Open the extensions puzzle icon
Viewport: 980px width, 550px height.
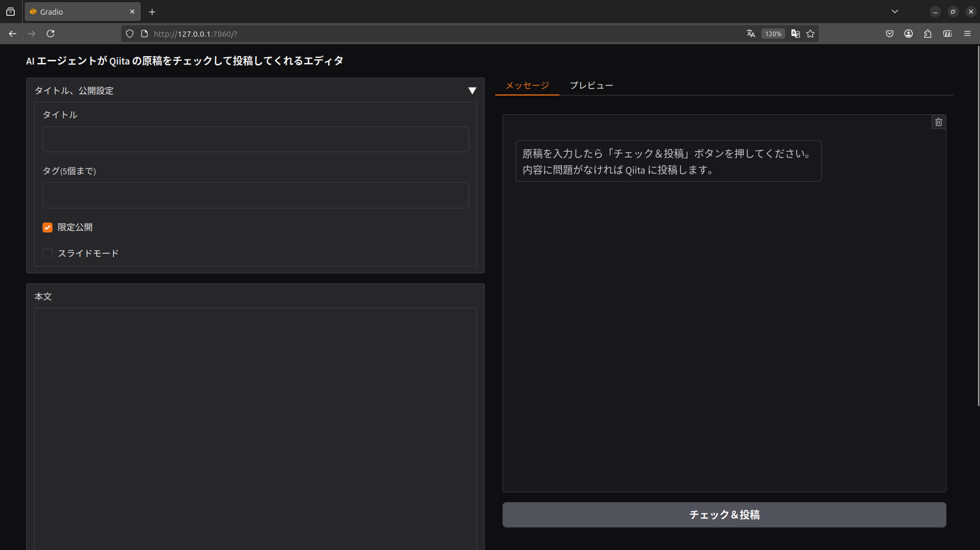pyautogui.click(x=927, y=34)
